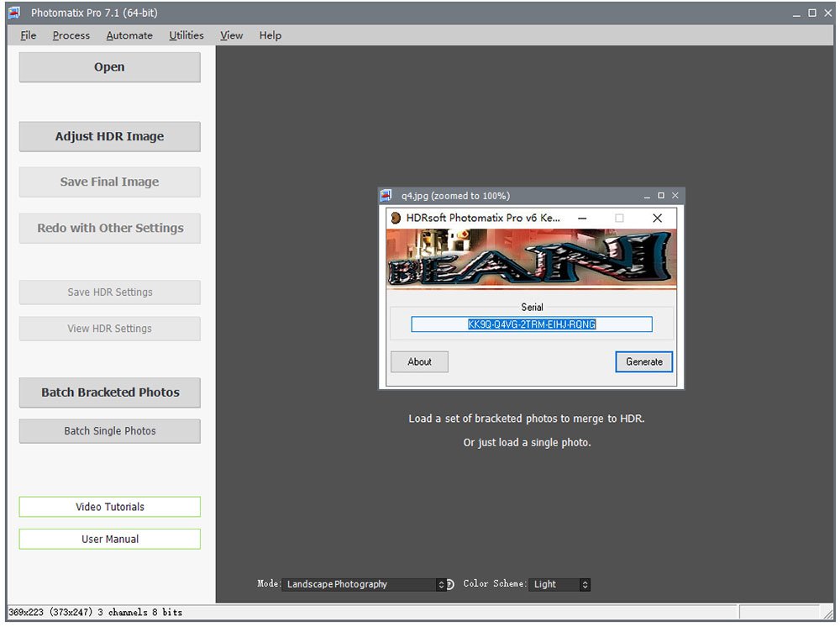Screen dimensions: 840x627
Task: Click Save Final Image button
Action: [110, 182]
